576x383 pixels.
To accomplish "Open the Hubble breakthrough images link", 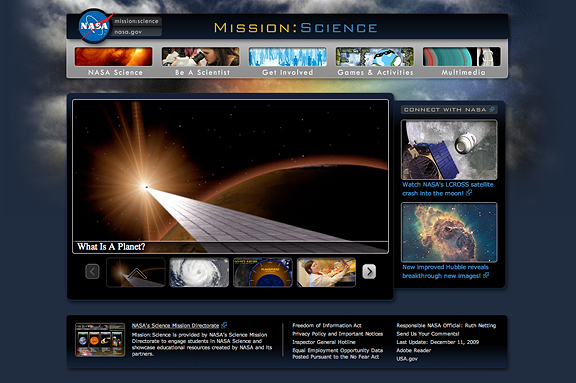I will 446,271.
